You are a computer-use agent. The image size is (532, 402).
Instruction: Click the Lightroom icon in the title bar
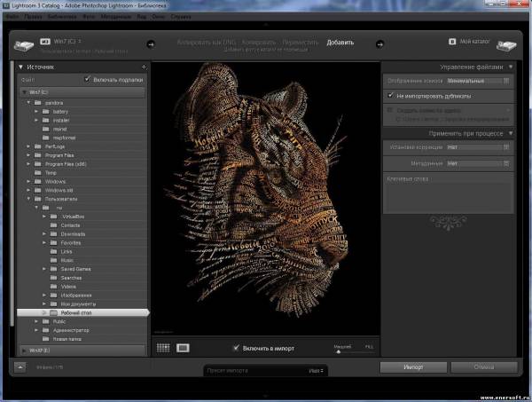click(6, 6)
